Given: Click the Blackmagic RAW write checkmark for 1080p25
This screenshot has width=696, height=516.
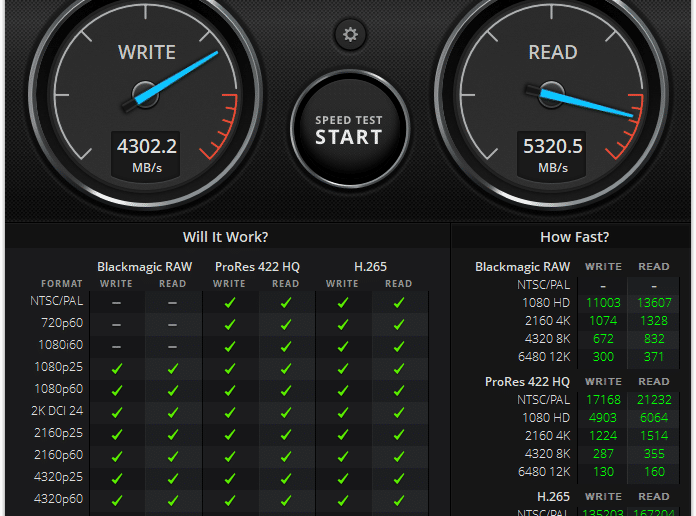Looking at the screenshot, I should click(117, 369).
